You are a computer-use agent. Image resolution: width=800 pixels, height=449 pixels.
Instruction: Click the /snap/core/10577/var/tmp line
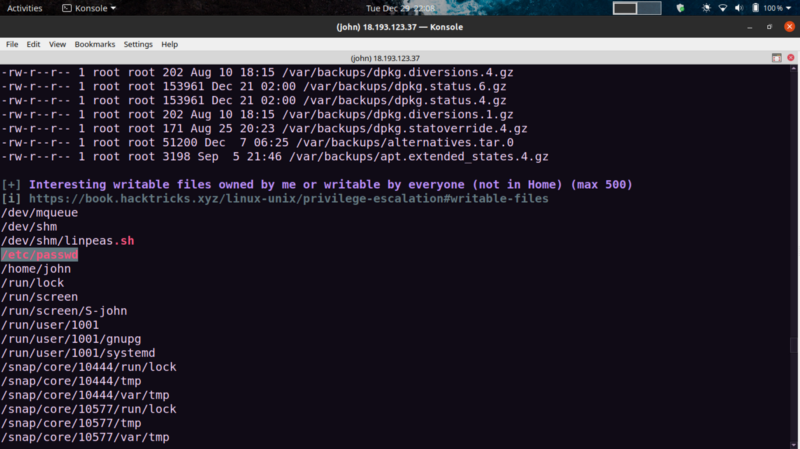tap(85, 437)
